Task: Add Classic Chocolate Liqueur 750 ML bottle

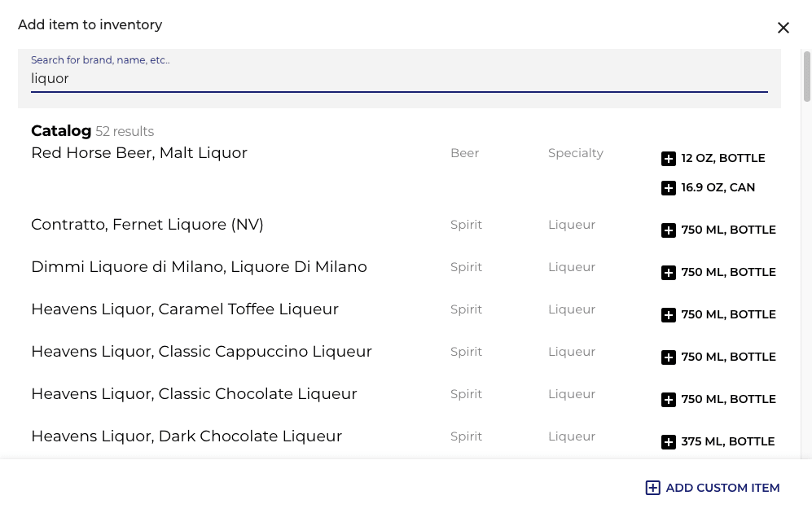Action: pos(718,400)
